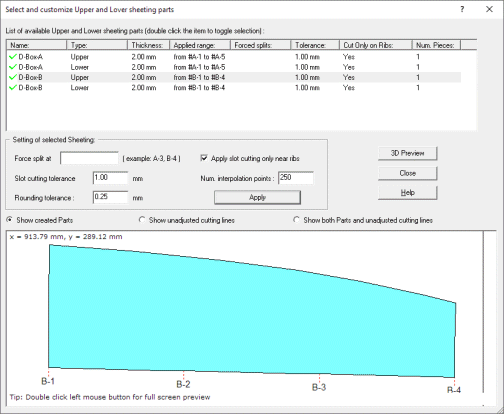Click green checkmark of D-Box-B Upper row
This screenshot has height=414, width=504.
click(13, 78)
